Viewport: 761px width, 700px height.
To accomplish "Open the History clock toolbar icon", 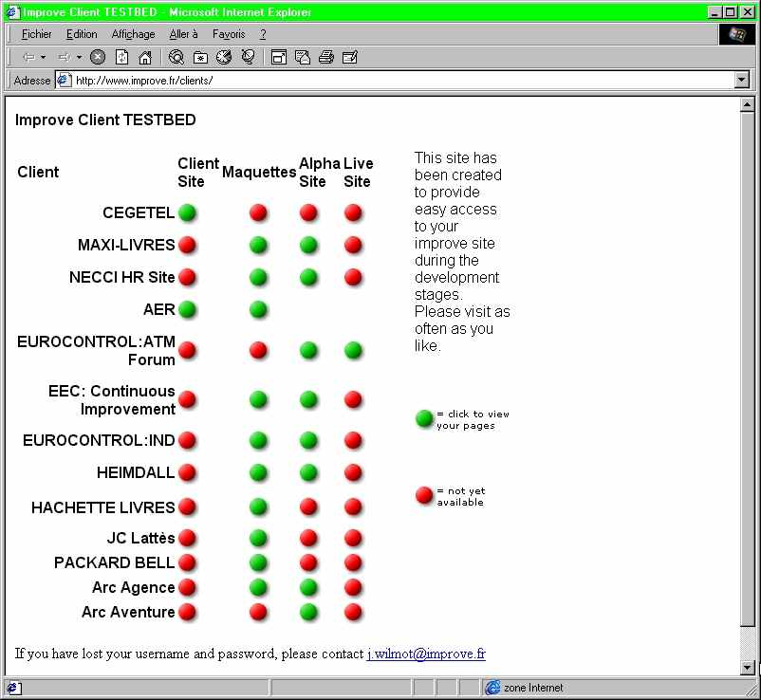I will [x=224, y=57].
